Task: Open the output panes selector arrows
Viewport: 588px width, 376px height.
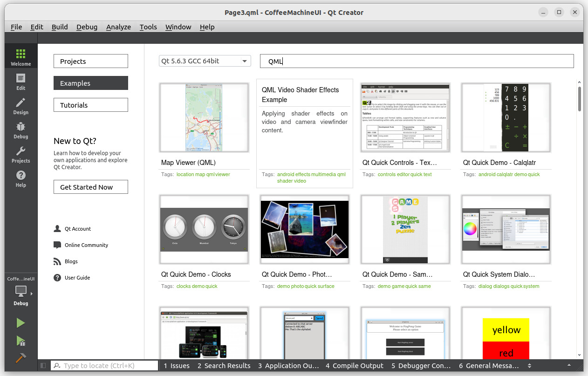Action: click(x=529, y=366)
